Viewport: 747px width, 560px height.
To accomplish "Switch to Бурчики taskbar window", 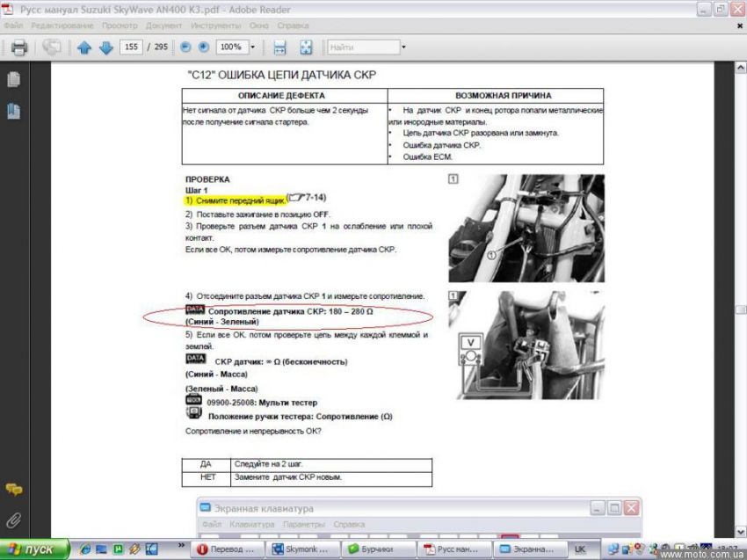I will tap(378, 549).
